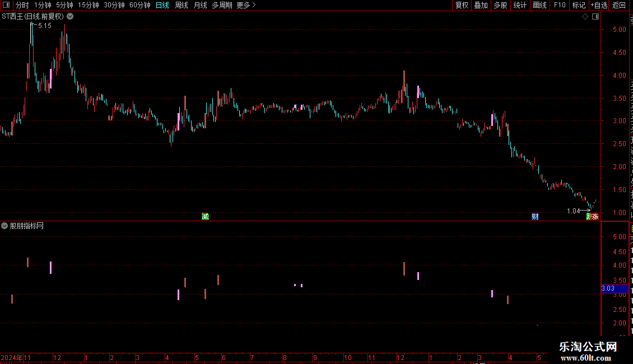Click the www.60lt.com link

pos(586,357)
